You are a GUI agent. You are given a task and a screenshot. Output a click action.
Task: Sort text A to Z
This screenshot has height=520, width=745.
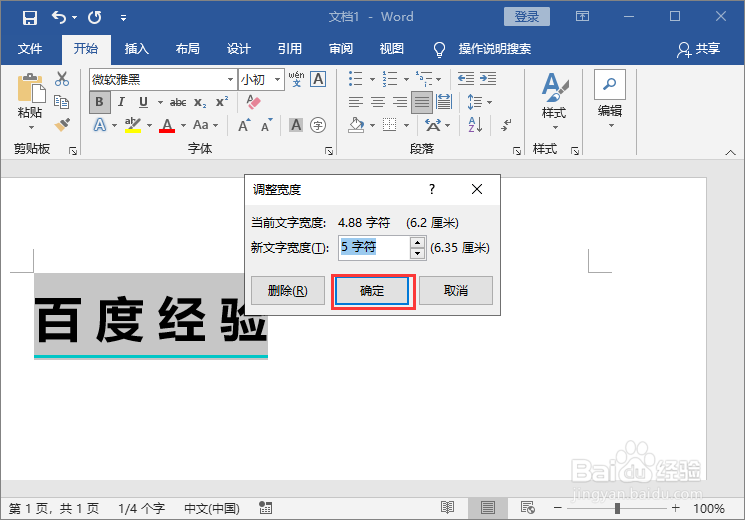[475, 125]
